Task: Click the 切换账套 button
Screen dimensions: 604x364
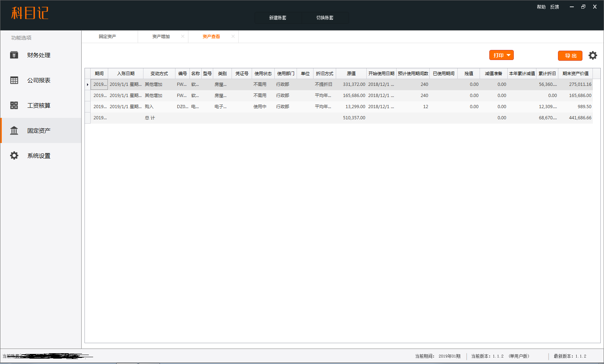Action: (325, 18)
